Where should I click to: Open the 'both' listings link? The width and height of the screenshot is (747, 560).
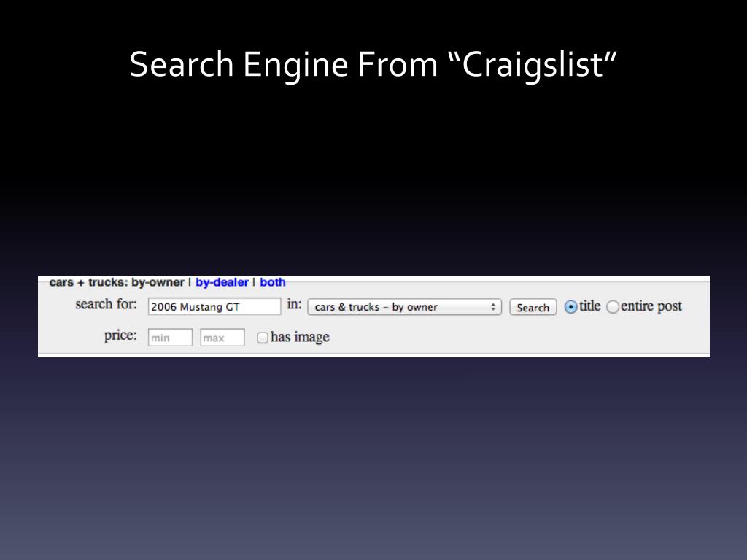pyautogui.click(x=273, y=282)
